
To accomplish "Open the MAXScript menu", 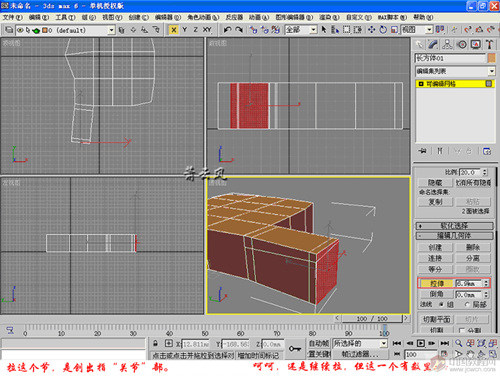I will point(392,17).
